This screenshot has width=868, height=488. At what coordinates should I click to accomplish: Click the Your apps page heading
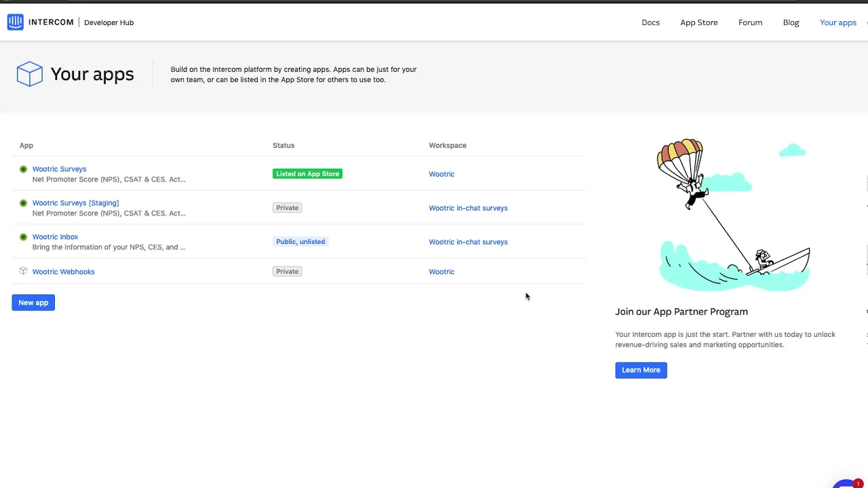click(x=92, y=74)
